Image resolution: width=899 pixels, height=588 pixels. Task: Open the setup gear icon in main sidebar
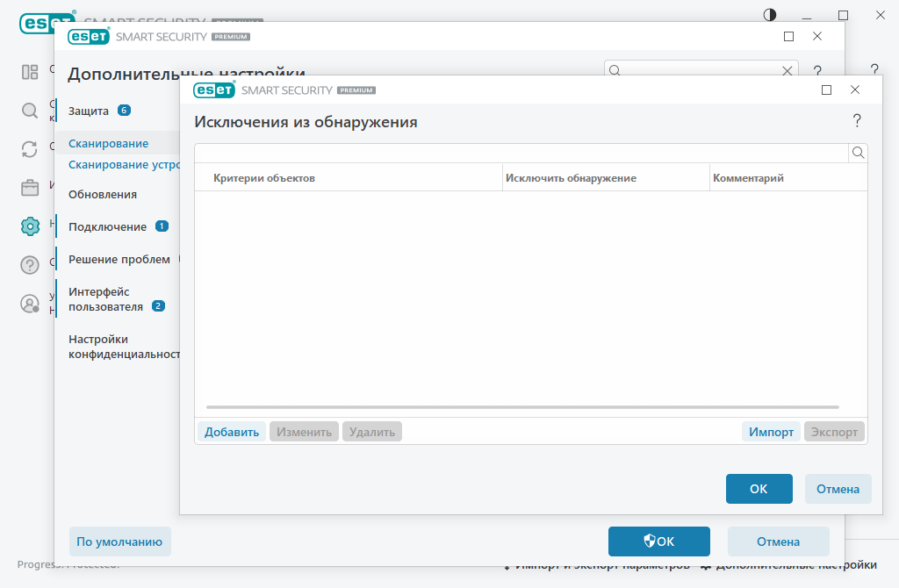click(x=30, y=226)
